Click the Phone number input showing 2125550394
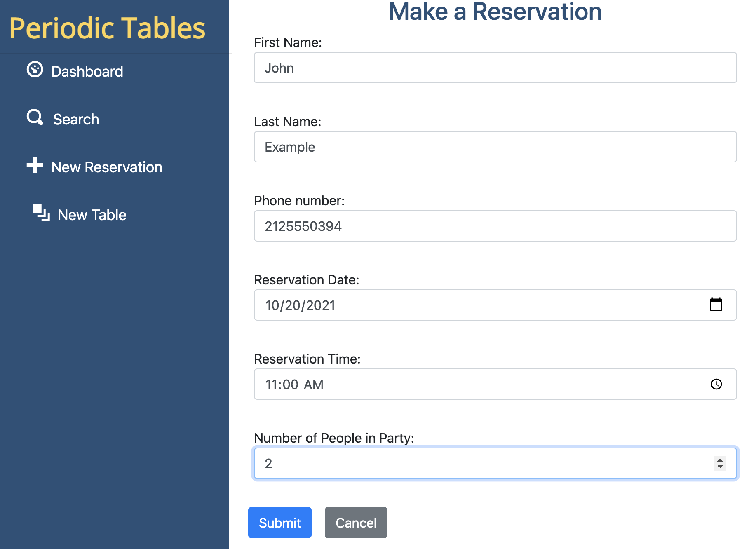756x549 pixels. 495,226
